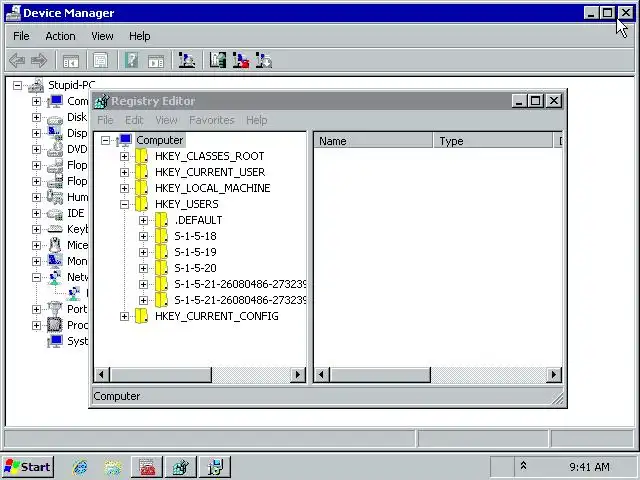The image size is (640, 480).
Task: Expand HKEY_CURRENT_USER key
Action: (x=124, y=173)
